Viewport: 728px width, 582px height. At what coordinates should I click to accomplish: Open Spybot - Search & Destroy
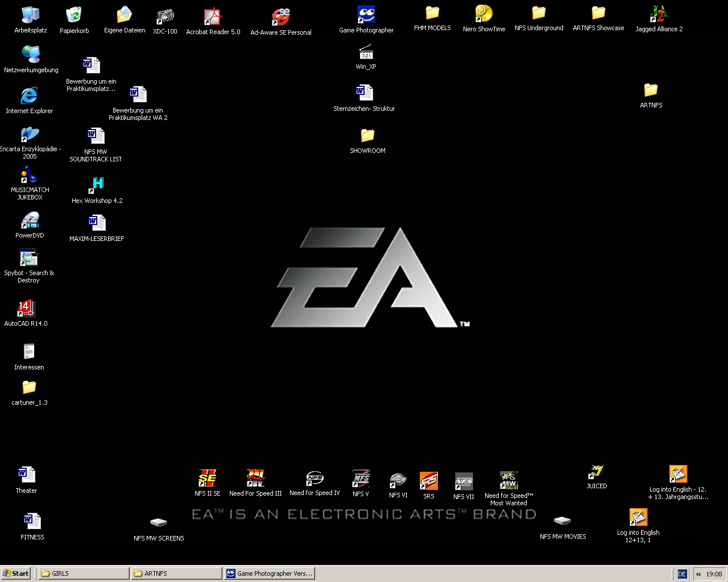click(x=29, y=260)
